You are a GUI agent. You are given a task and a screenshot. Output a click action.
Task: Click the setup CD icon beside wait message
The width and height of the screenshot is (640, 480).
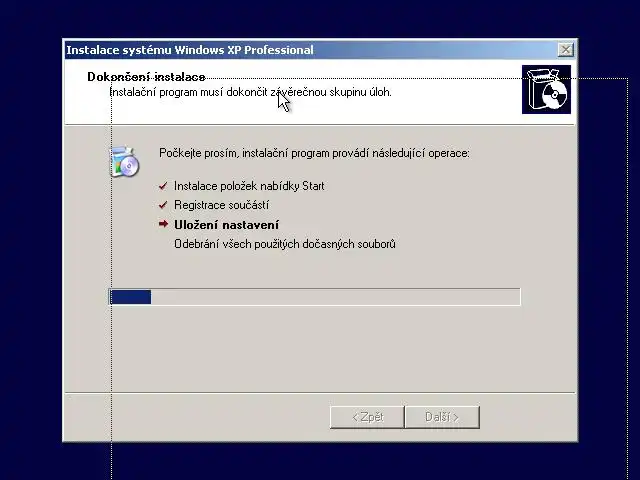tap(124, 162)
